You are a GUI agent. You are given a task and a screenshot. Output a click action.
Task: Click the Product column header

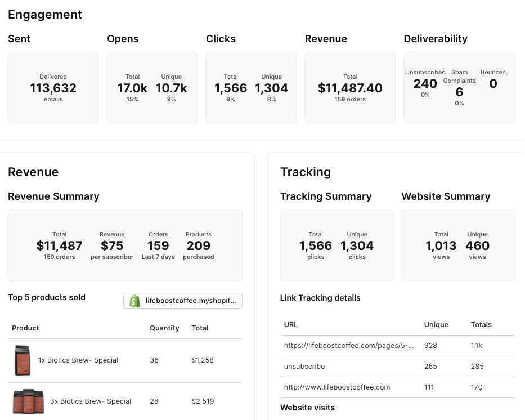(x=25, y=328)
